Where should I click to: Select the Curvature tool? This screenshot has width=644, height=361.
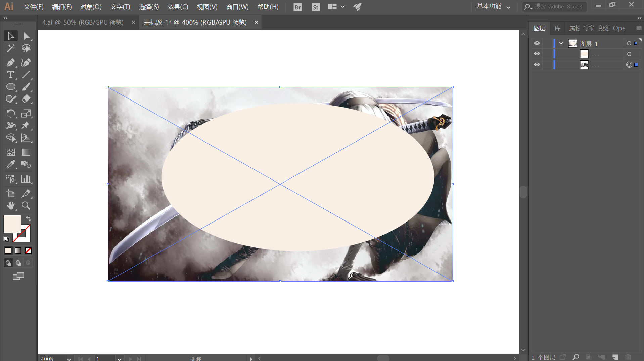point(26,63)
